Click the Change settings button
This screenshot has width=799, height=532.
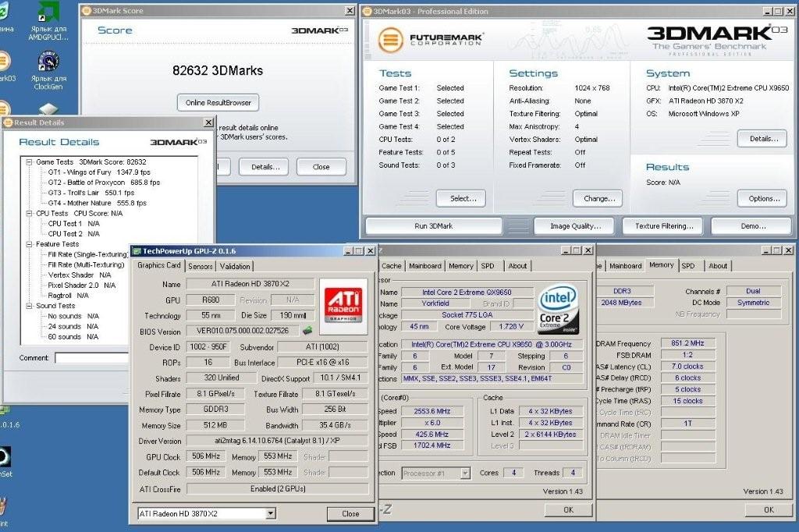tap(598, 198)
